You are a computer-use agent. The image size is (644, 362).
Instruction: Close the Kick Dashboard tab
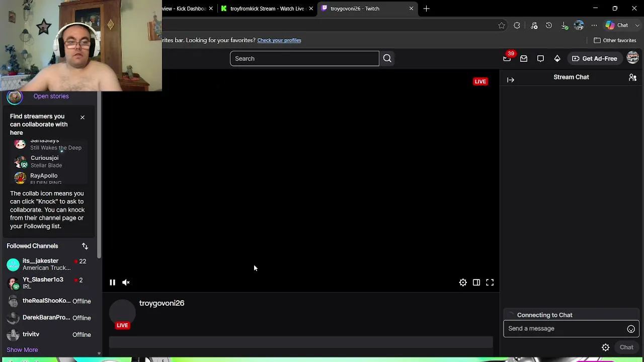(x=211, y=9)
